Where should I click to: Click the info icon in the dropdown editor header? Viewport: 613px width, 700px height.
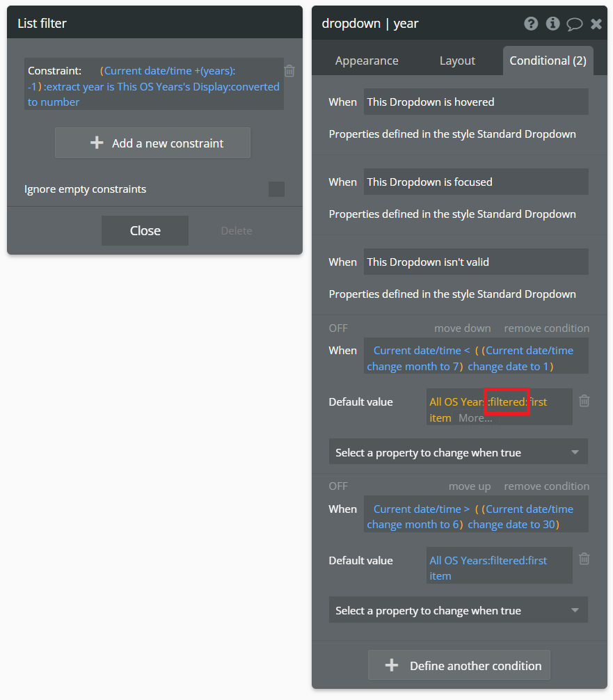552,23
